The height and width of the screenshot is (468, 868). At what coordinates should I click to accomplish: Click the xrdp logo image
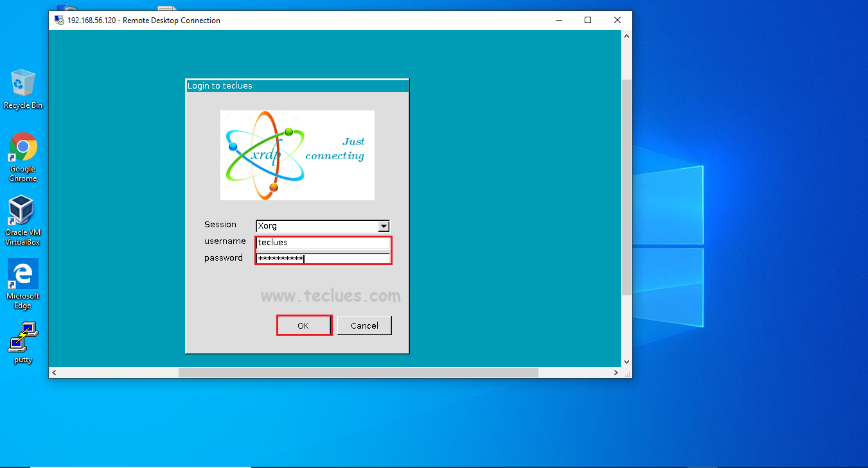pyautogui.click(x=297, y=155)
